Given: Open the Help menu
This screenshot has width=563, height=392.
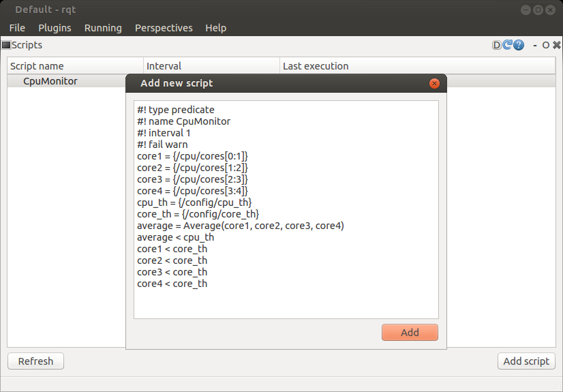Looking at the screenshot, I should click(215, 28).
